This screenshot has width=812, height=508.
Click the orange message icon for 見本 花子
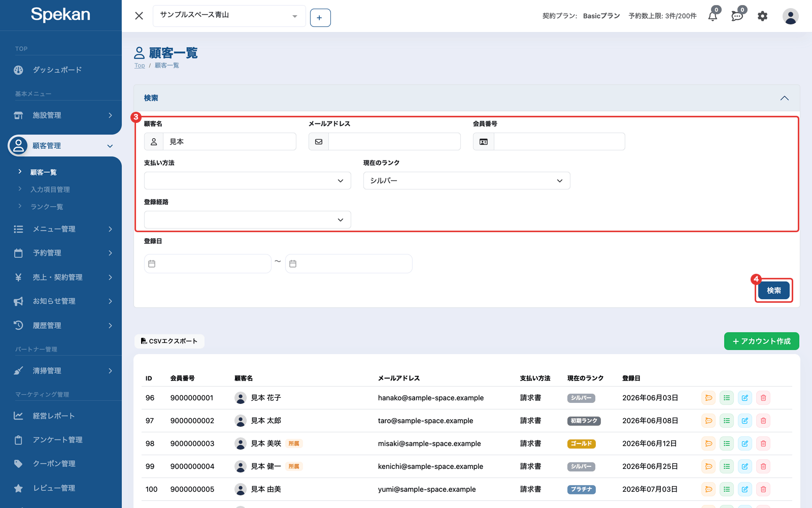coord(708,398)
